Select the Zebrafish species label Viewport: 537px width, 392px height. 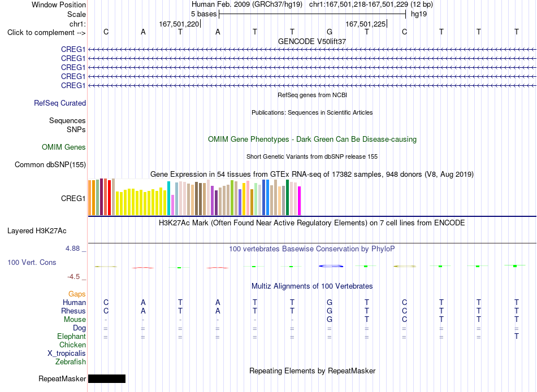71,361
